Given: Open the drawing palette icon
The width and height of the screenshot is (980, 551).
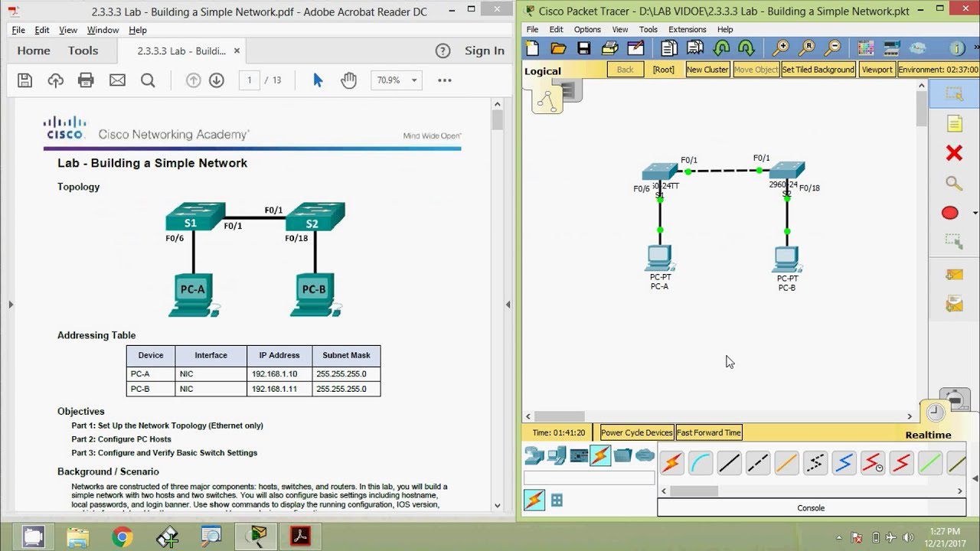Looking at the screenshot, I should tap(866, 48).
